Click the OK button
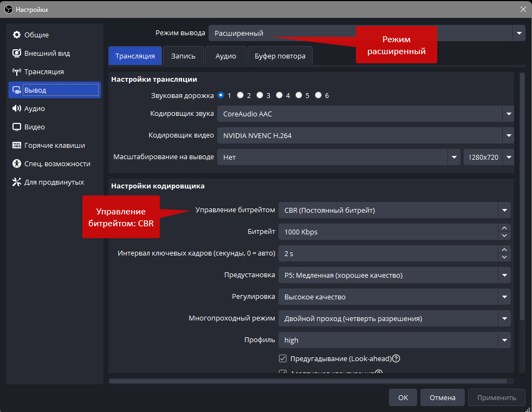This screenshot has height=412, width=532. (403, 397)
